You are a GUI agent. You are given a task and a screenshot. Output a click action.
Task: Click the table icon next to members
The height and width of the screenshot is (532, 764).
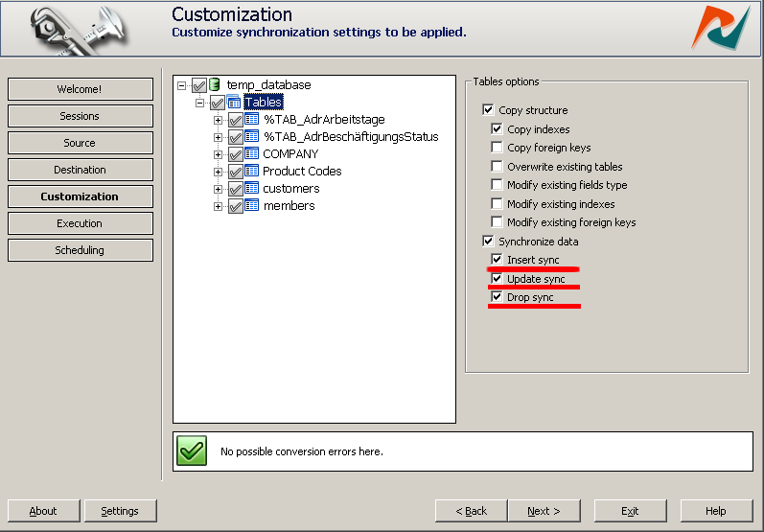251,205
